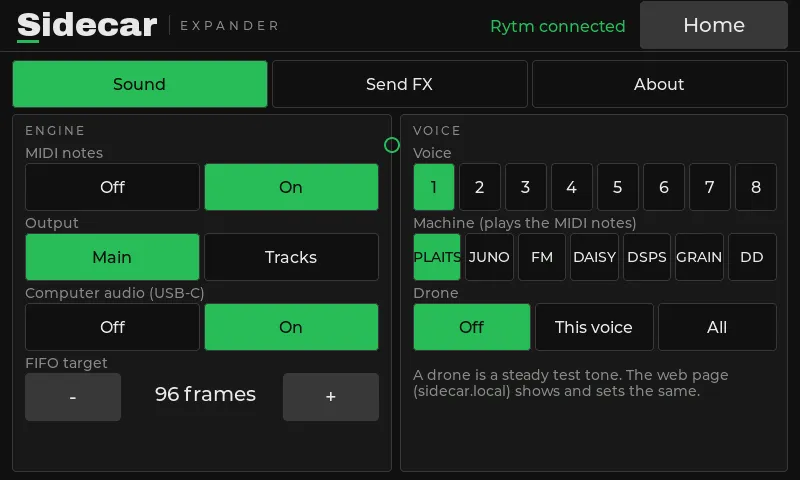Select Voice 6
800x480 pixels.
point(664,187)
